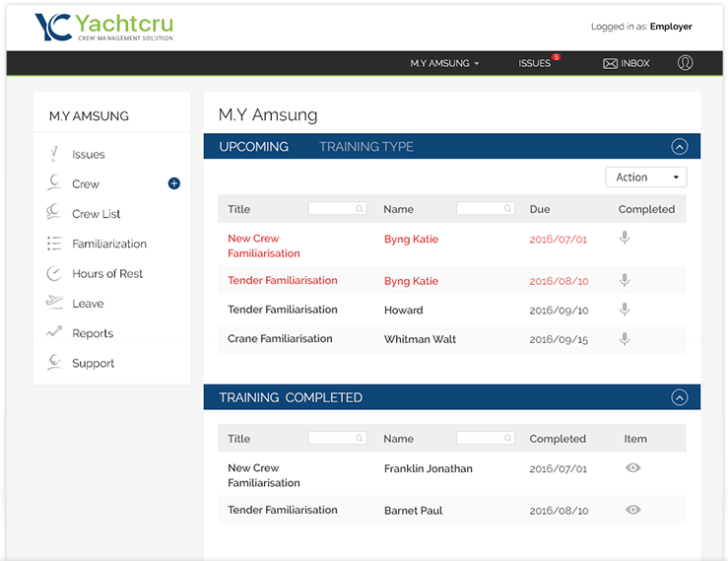Click microphone icon for Byng Katie Tender row
The height and width of the screenshot is (561, 728).
[625, 280]
